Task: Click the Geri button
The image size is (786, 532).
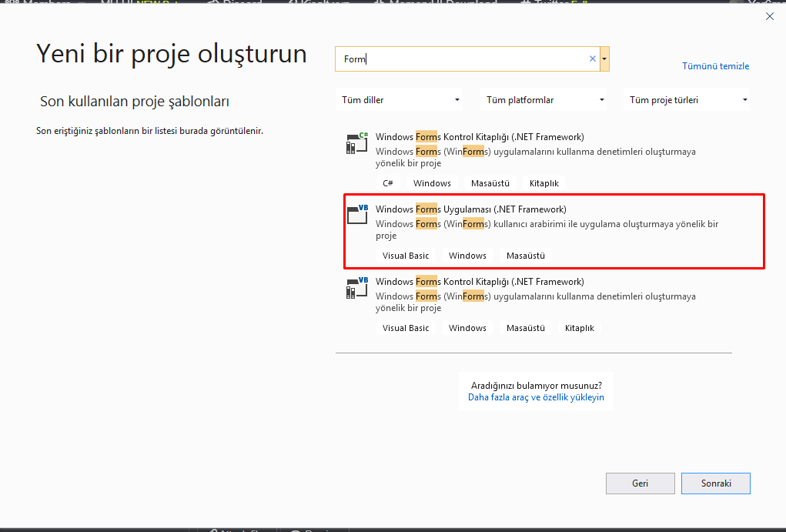Action: (x=641, y=483)
